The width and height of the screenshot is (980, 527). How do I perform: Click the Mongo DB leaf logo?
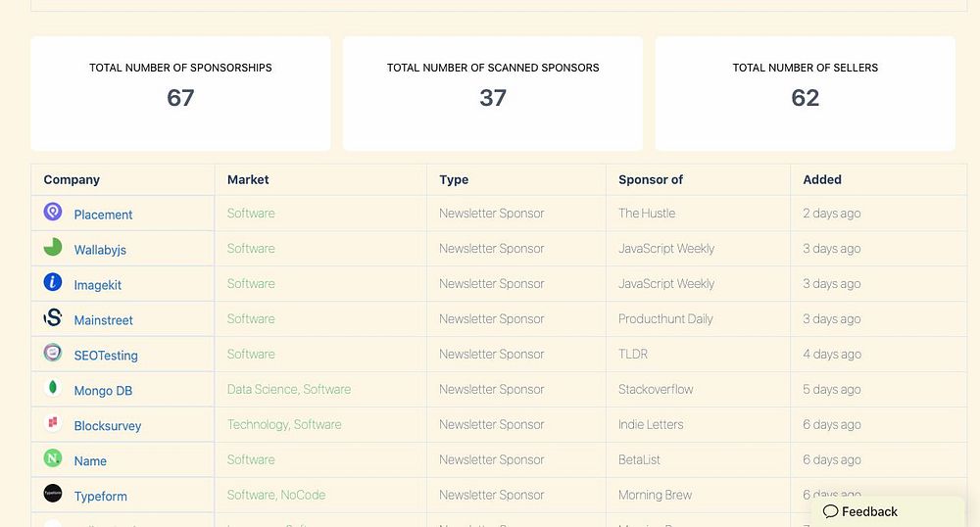(53, 388)
